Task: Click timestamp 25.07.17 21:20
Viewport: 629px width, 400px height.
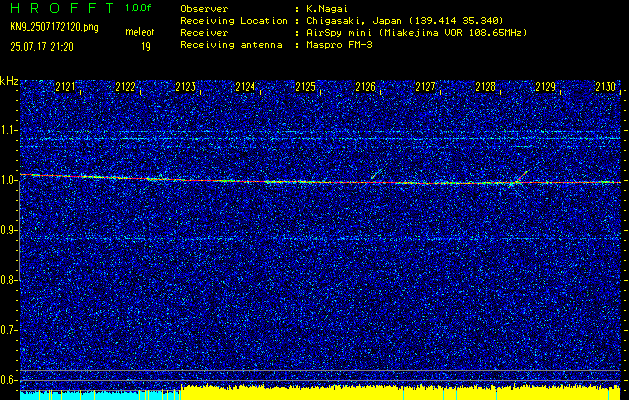Action: pos(42,47)
